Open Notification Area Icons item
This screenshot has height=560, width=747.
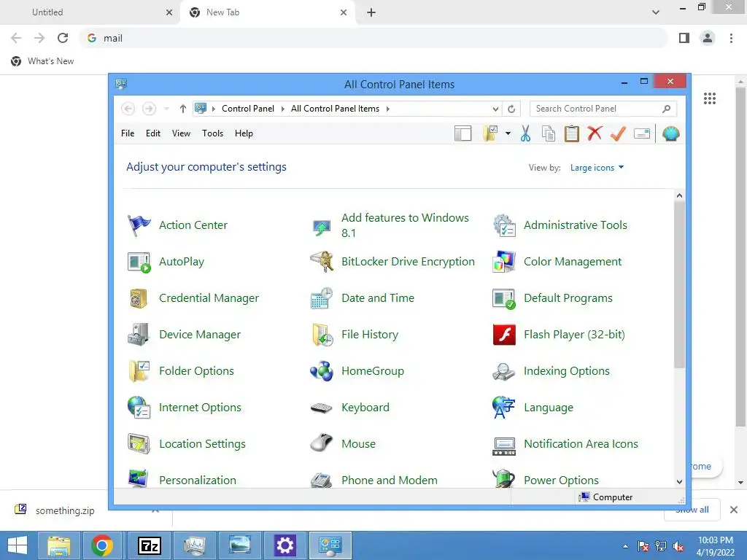(566, 444)
